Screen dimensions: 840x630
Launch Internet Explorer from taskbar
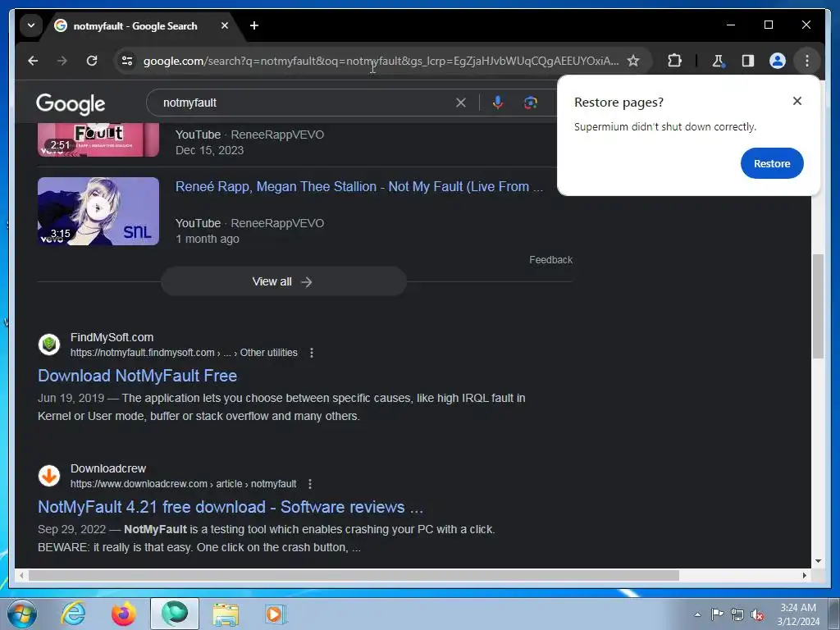click(73, 614)
